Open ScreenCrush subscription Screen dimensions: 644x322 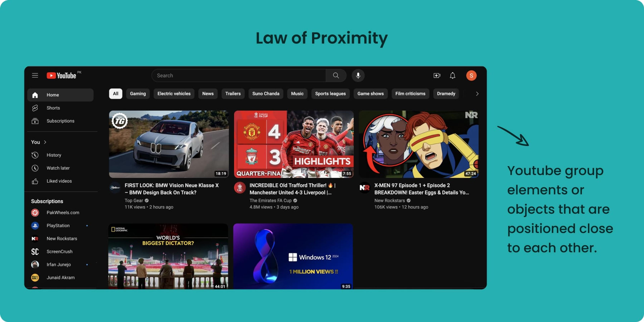(60, 252)
